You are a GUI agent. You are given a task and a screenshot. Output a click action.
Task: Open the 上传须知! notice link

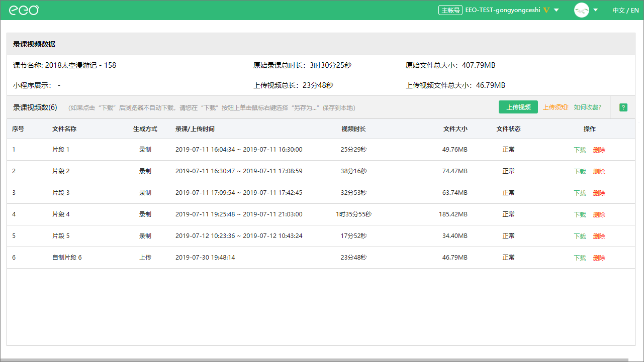(556, 107)
